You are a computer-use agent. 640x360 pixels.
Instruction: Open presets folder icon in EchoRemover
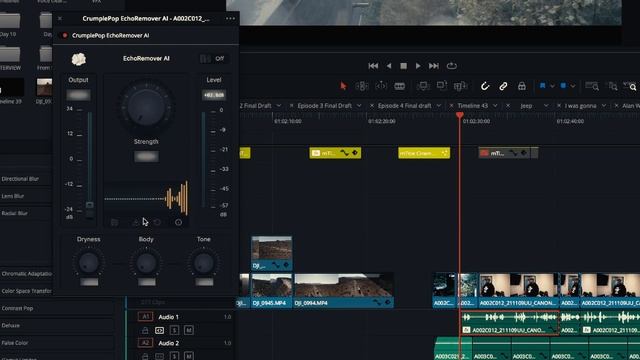point(115,222)
